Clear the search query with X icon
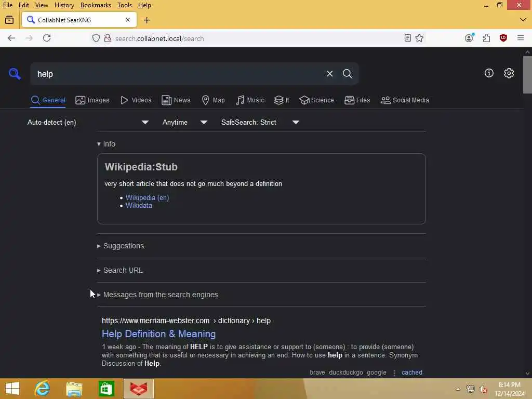 329,74
